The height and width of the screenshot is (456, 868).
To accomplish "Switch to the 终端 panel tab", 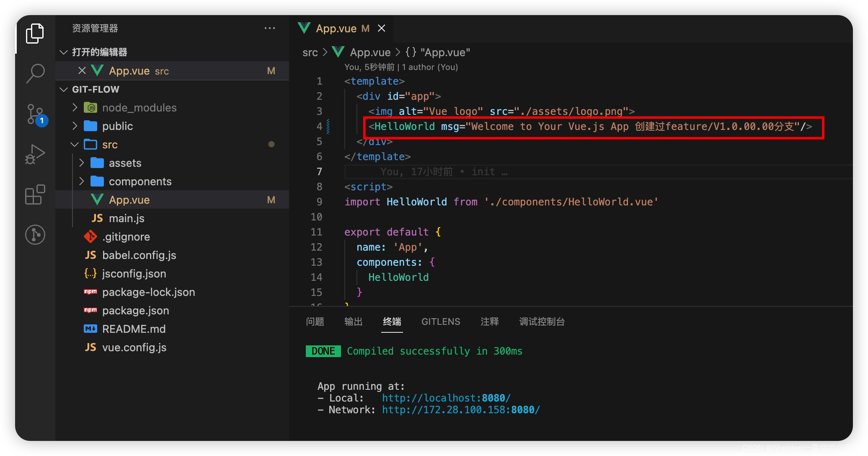I will coord(392,321).
